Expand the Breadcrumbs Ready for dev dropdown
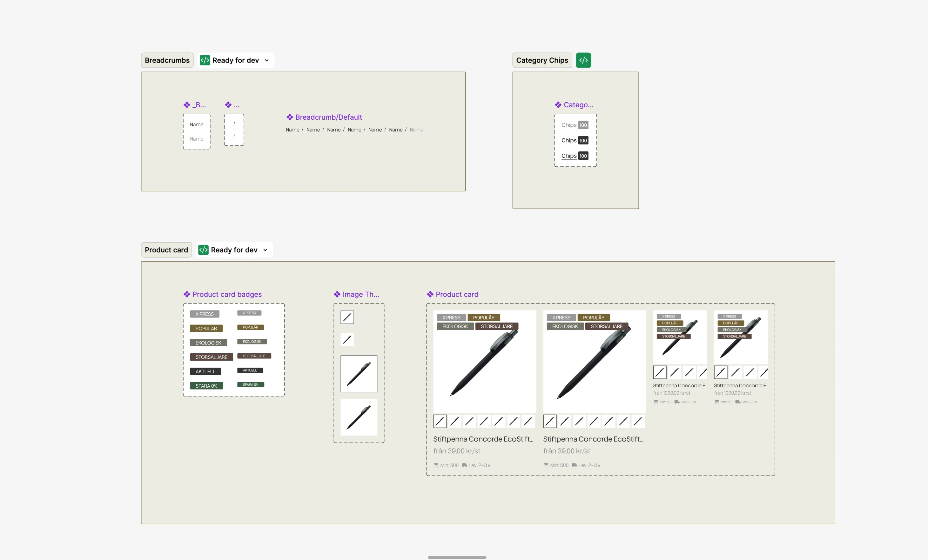Screen dimensions: 928x560 (267, 60)
